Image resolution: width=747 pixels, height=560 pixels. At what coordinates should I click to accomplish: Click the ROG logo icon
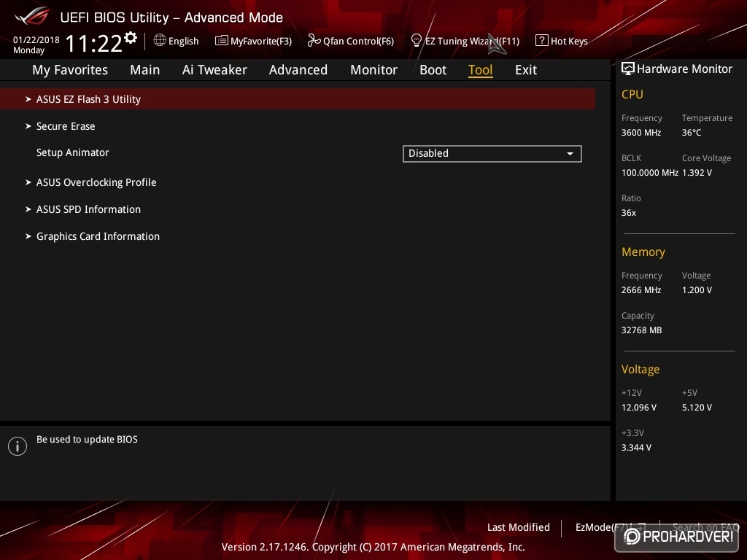(x=32, y=16)
